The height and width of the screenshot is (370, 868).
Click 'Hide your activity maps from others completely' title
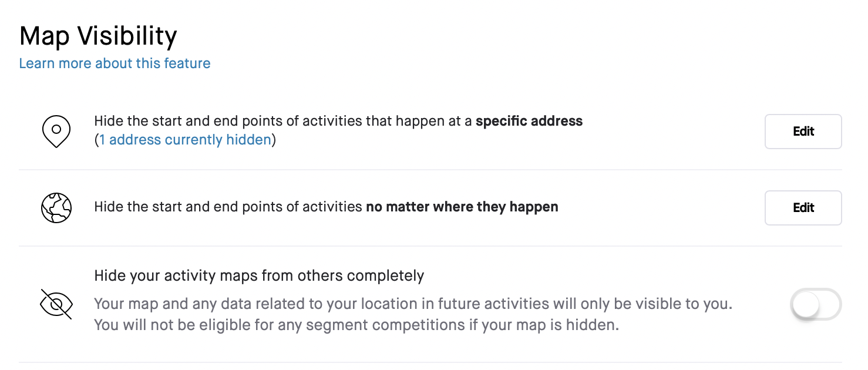(x=259, y=276)
